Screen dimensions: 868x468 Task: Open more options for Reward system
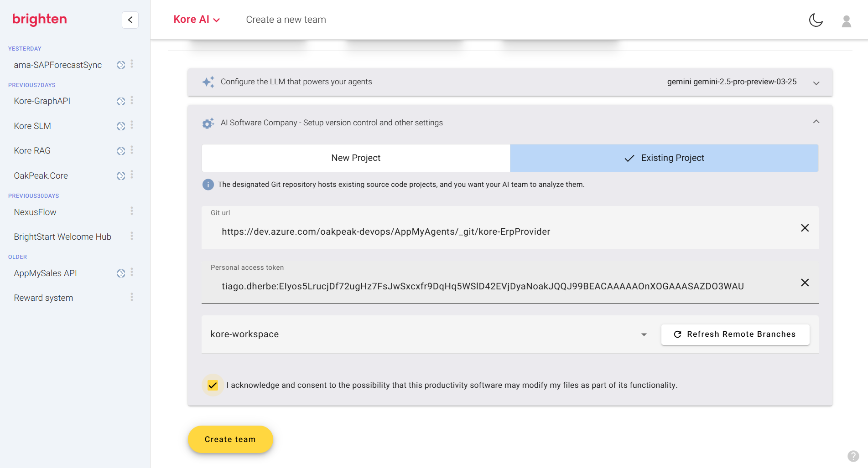[132, 297]
